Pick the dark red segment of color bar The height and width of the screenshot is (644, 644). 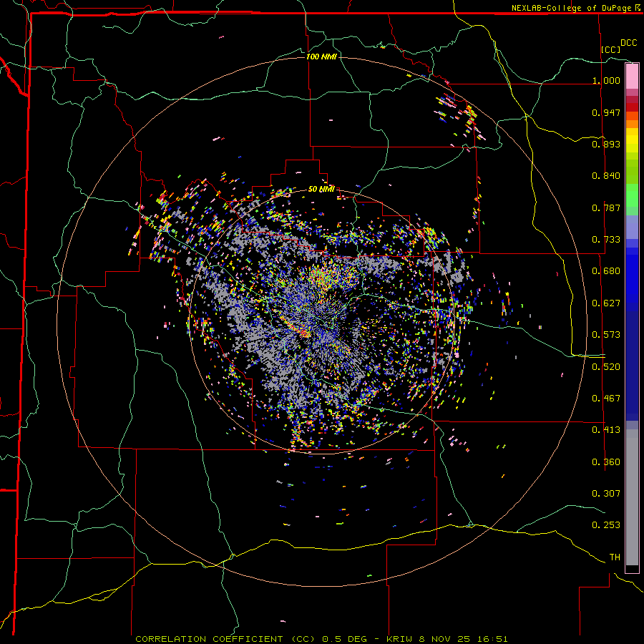click(632, 107)
